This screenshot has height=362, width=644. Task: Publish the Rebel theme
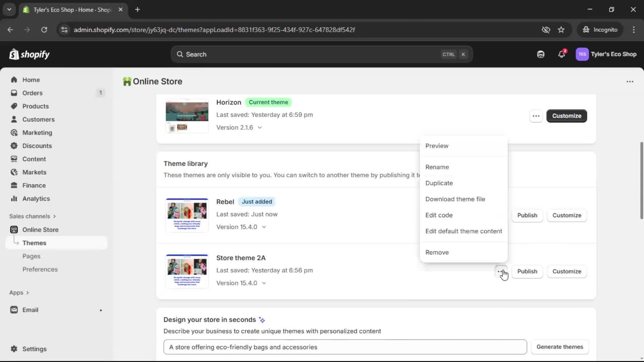(x=527, y=216)
